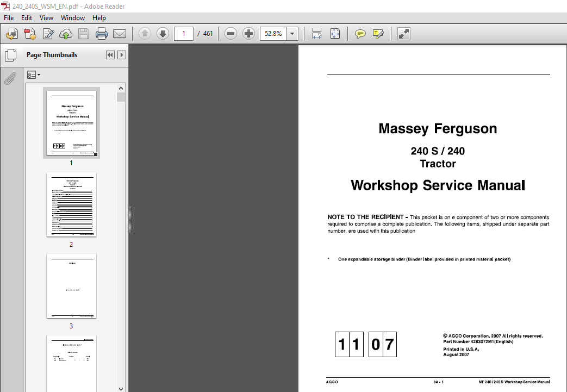Open the View menu
This screenshot has height=392, width=567.
(x=46, y=18)
